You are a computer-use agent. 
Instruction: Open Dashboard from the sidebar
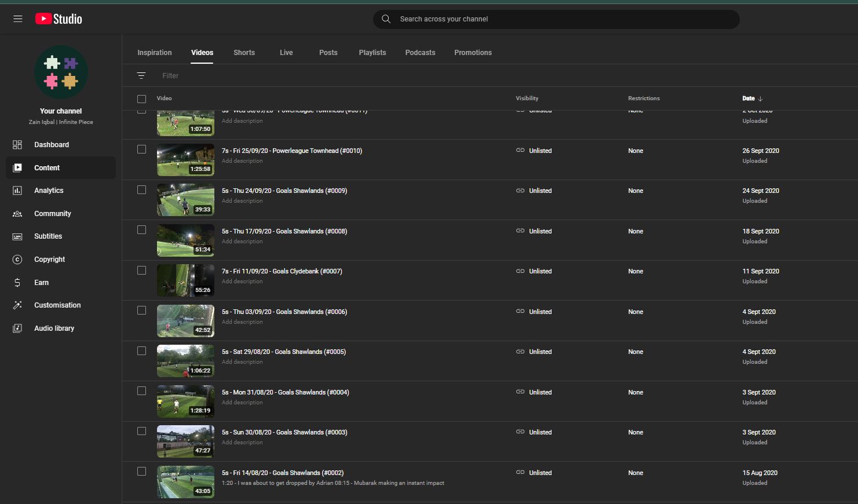[x=51, y=145]
